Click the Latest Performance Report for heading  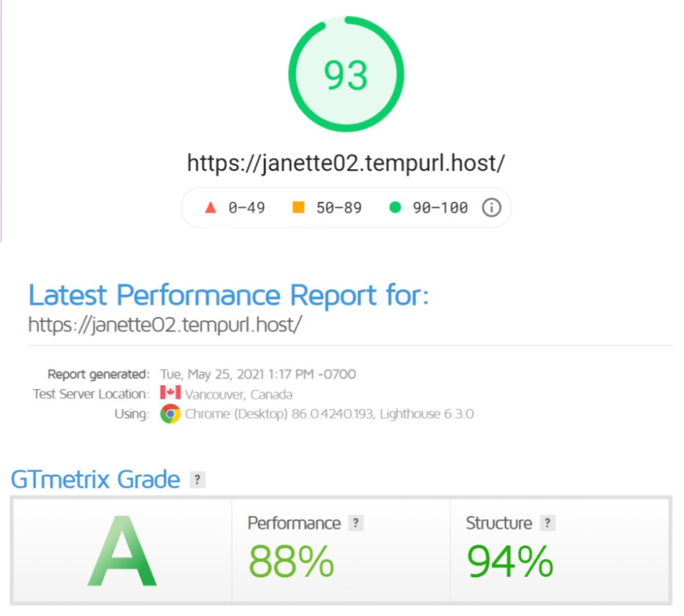pos(228,295)
